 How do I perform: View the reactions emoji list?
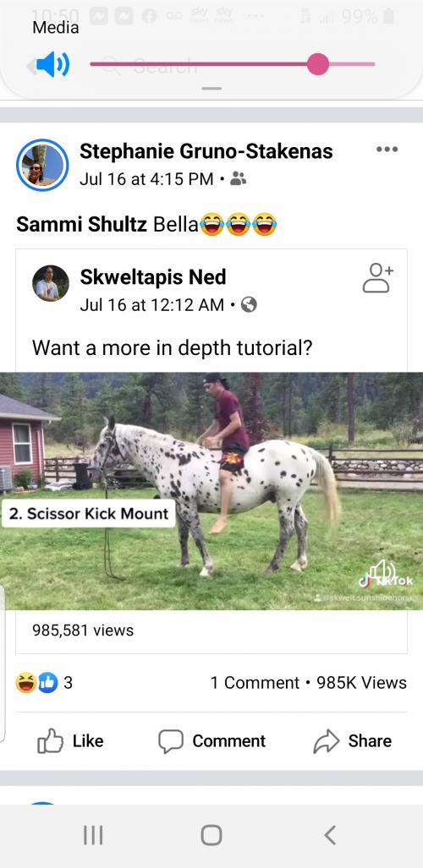pyautogui.click(x=37, y=683)
